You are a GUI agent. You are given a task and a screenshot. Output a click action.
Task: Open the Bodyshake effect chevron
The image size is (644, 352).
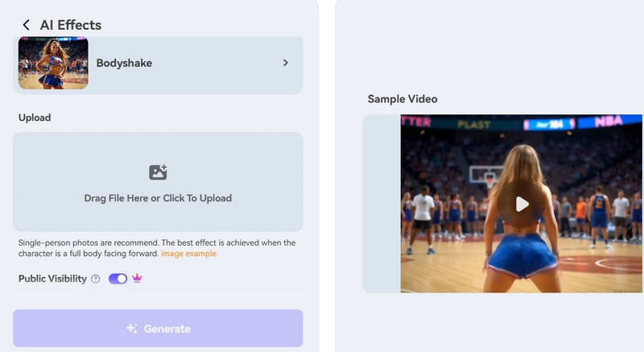coord(286,63)
